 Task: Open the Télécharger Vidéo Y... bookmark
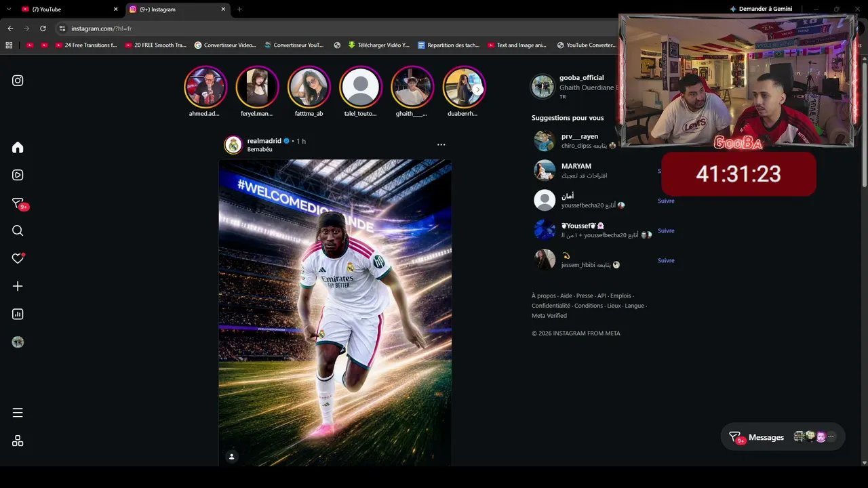(x=378, y=45)
